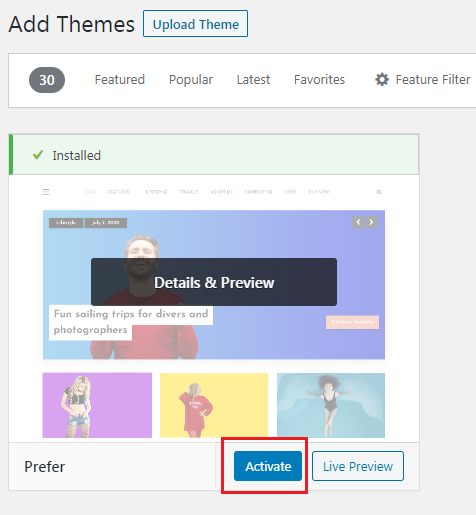Click the Prefer theme name label

[45, 467]
